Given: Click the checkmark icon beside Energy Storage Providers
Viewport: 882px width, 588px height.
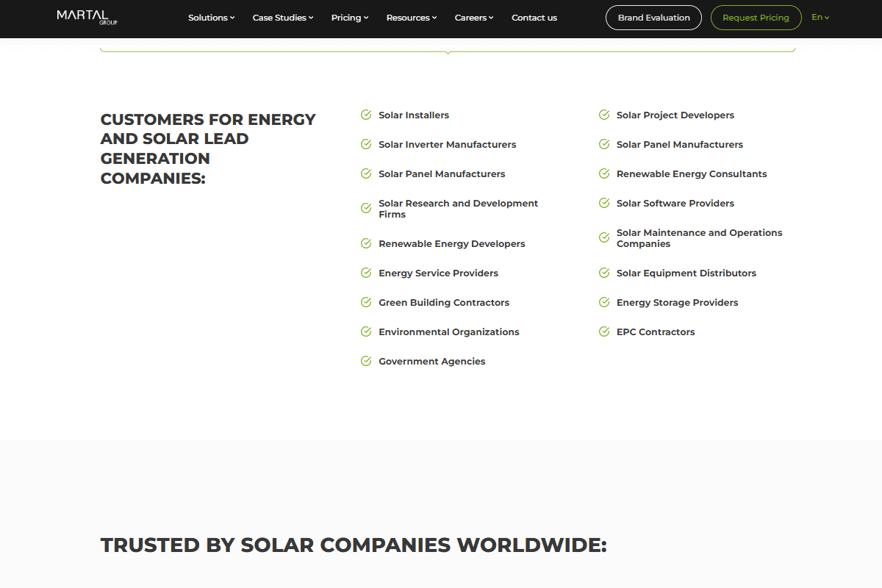Looking at the screenshot, I should pyautogui.click(x=604, y=302).
